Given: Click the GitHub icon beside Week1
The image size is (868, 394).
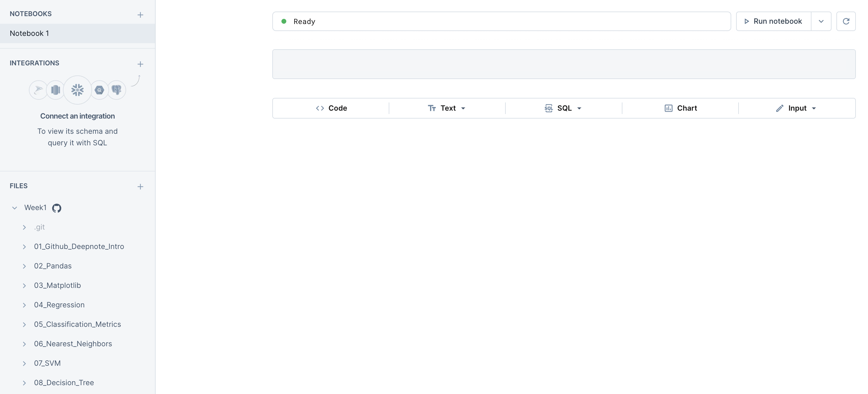Looking at the screenshot, I should point(57,208).
